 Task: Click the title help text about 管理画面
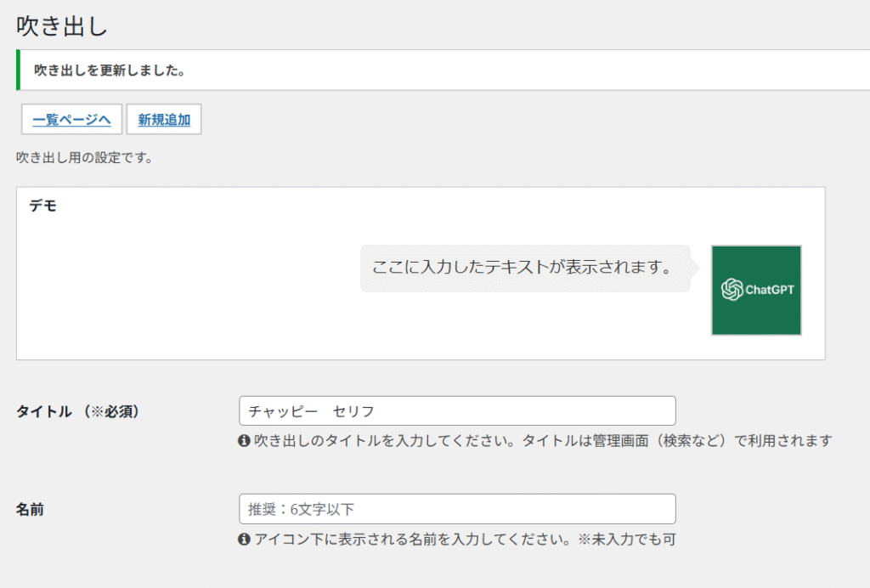coord(542,441)
